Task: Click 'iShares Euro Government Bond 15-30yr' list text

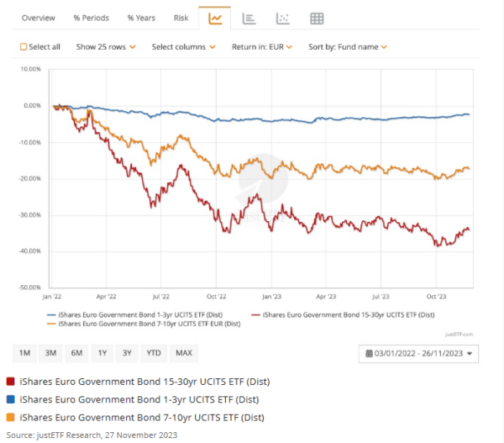Action: point(144,382)
